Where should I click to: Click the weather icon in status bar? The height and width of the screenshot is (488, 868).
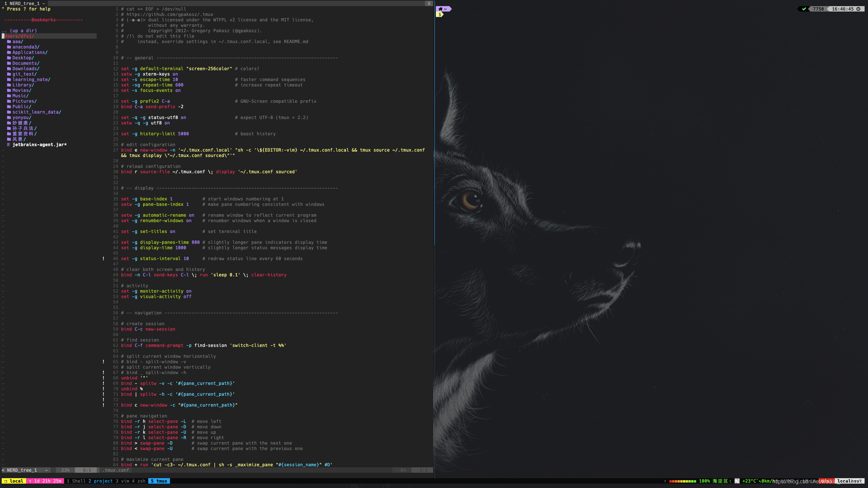[x=737, y=481]
